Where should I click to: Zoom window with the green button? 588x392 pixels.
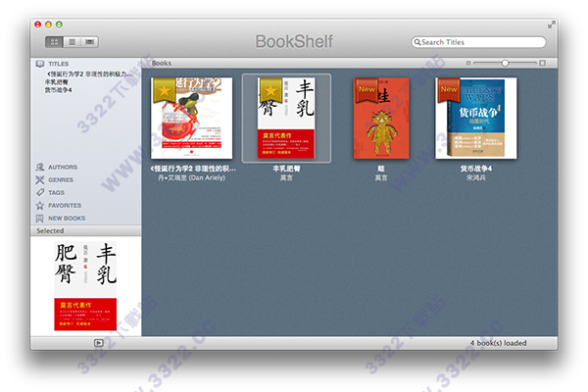coord(59,24)
